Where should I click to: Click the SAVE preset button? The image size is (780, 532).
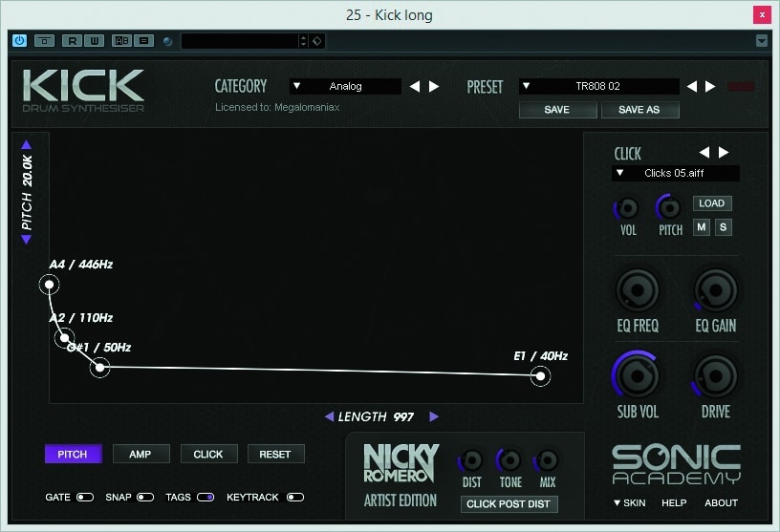pyautogui.click(x=557, y=110)
